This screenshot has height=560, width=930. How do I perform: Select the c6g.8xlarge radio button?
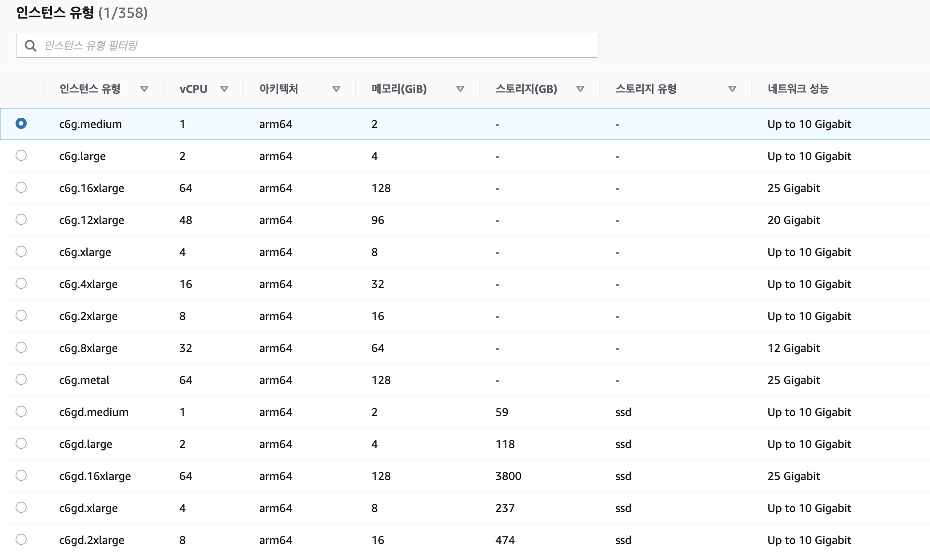coord(21,348)
